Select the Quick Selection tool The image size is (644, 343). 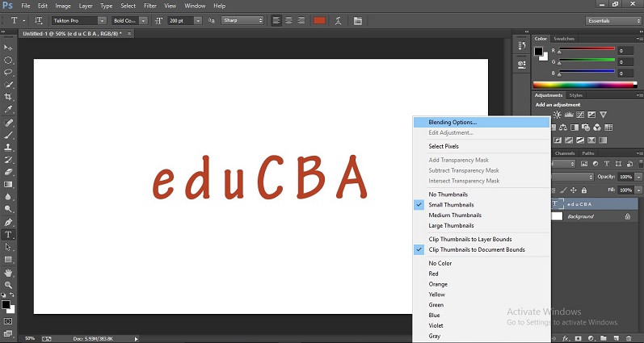point(8,85)
